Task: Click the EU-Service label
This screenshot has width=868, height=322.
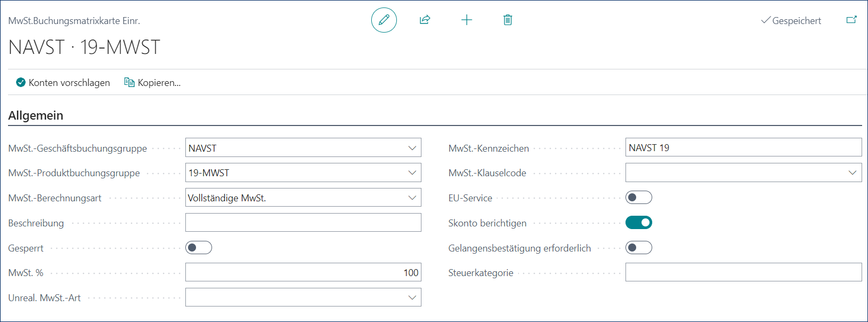Action: tap(470, 198)
